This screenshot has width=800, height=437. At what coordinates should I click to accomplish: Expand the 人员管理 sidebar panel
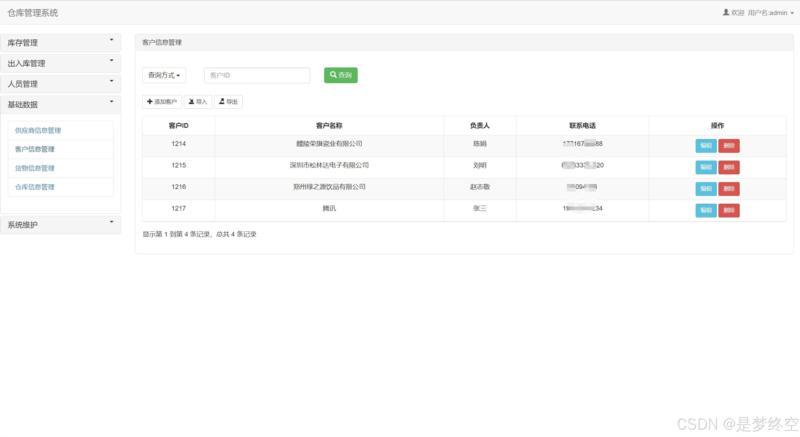(61, 84)
